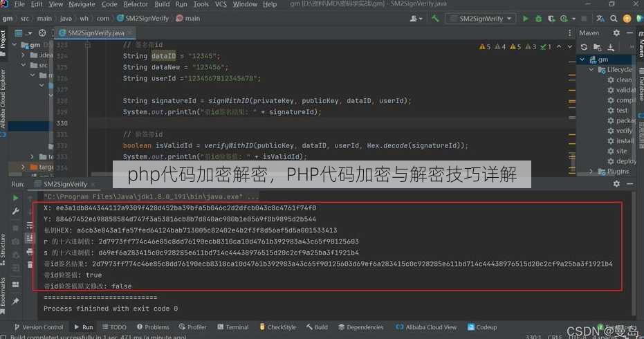Open the Terminal tool window
The height and width of the screenshot is (339, 644).
point(233,327)
